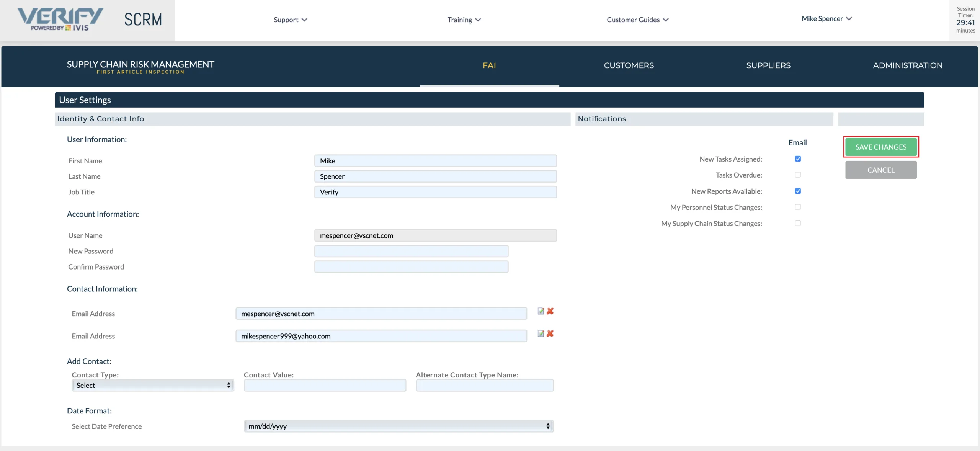Click the mespencer@vscnet.com contact email field

381,314
